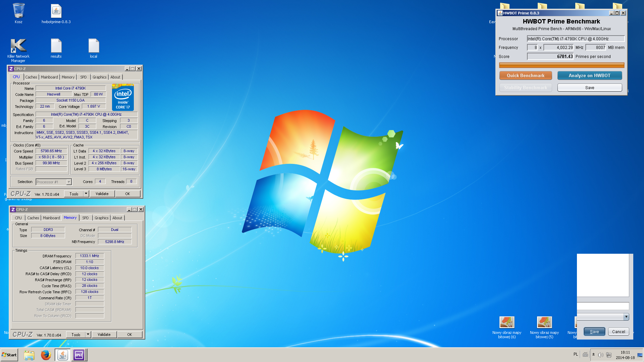Click the Stability Benchmark button
644x362 pixels.
526,87
